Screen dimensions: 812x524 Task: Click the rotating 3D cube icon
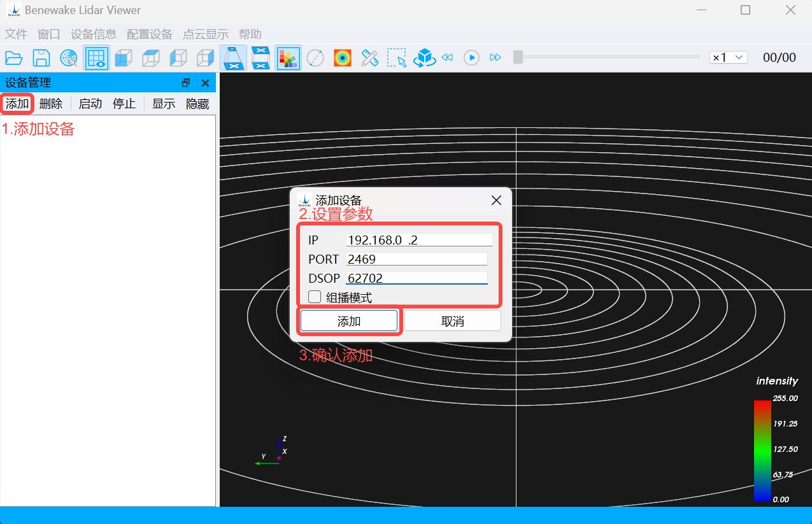424,58
